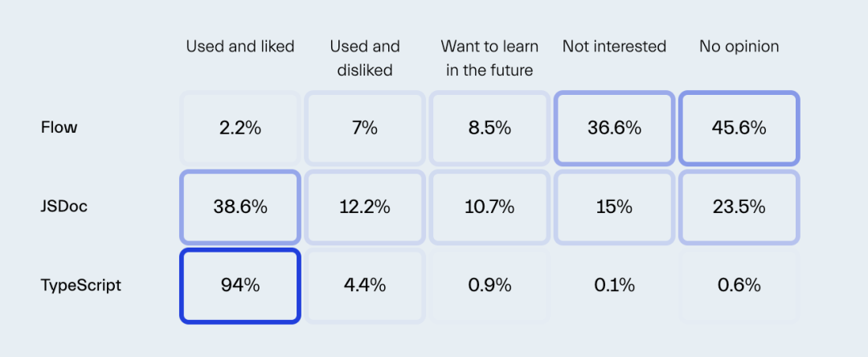Select the 'TypeScript' row label
The image size is (868, 357).
point(81,285)
